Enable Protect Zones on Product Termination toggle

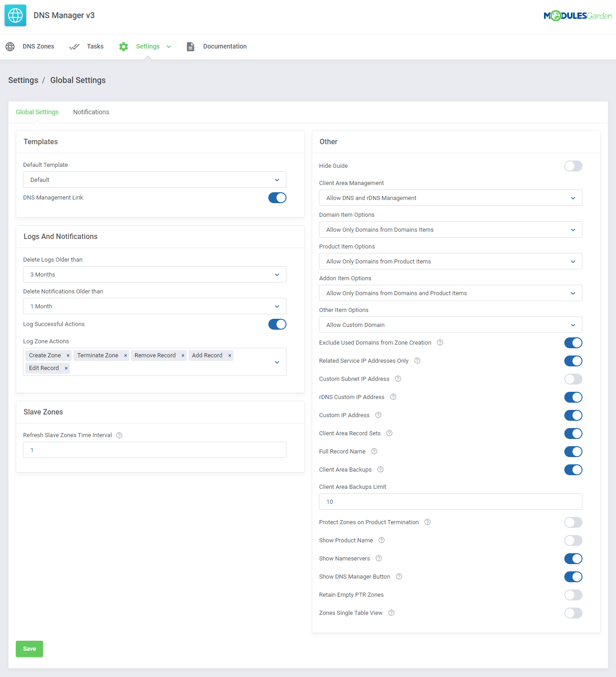pyautogui.click(x=573, y=522)
